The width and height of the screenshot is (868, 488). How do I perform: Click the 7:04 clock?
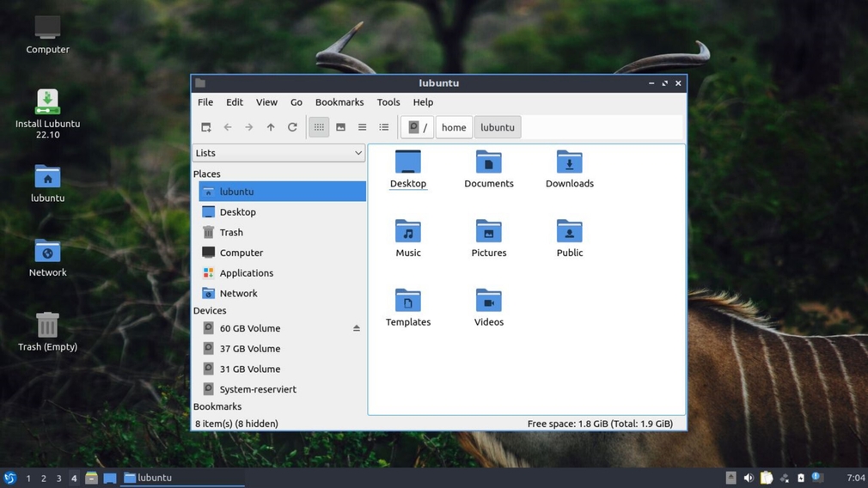pos(855,478)
